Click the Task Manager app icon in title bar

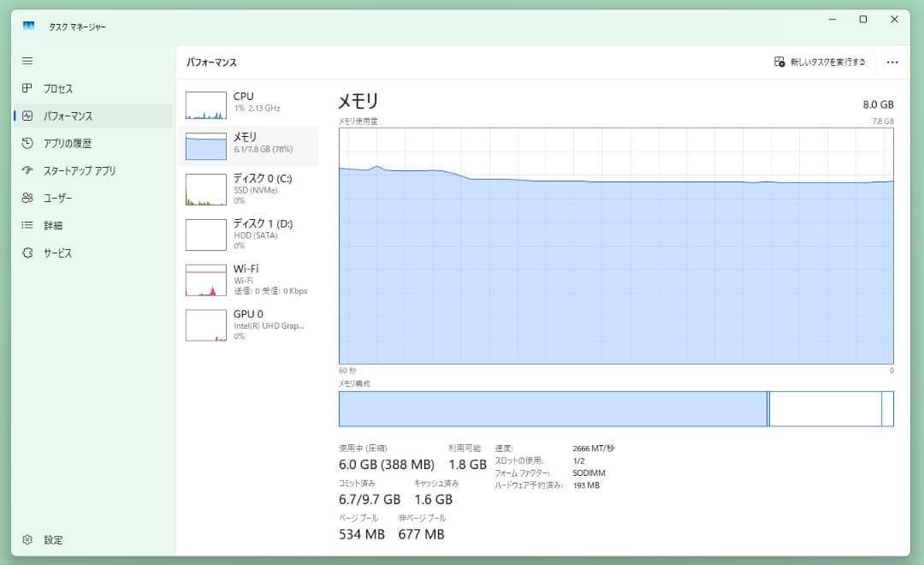click(x=29, y=26)
